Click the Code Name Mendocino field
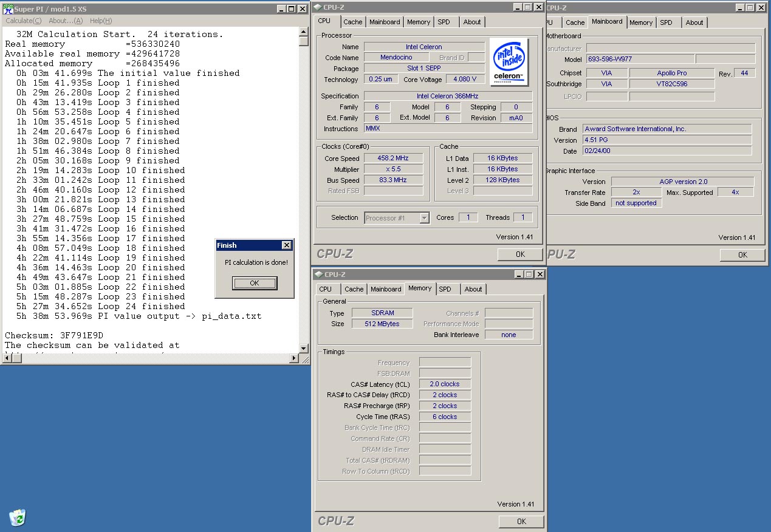This screenshot has height=532, width=771. (397, 58)
